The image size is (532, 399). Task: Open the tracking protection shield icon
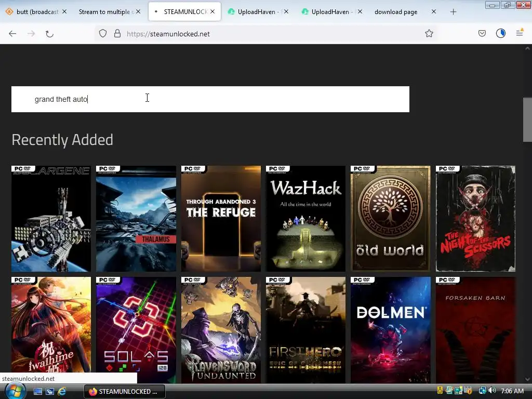(103, 34)
